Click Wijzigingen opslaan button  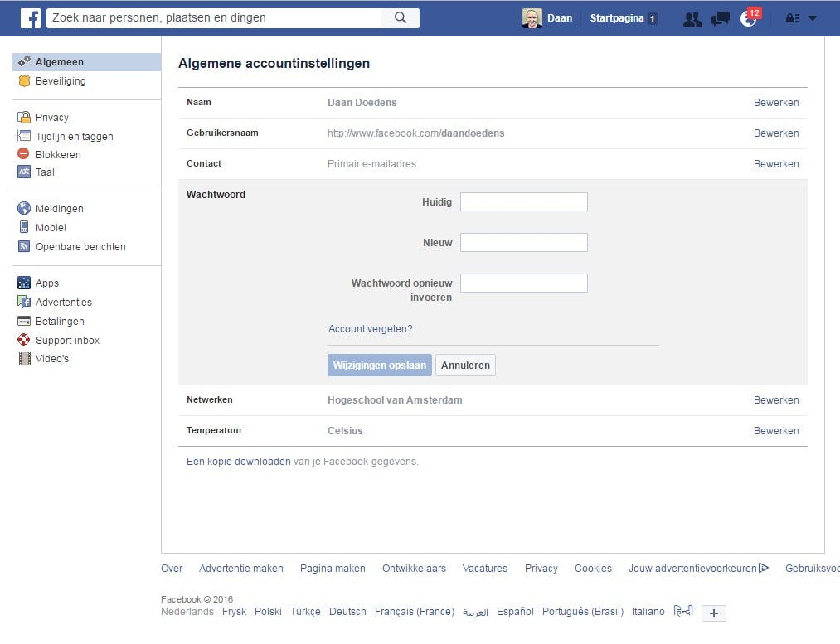coord(379,365)
